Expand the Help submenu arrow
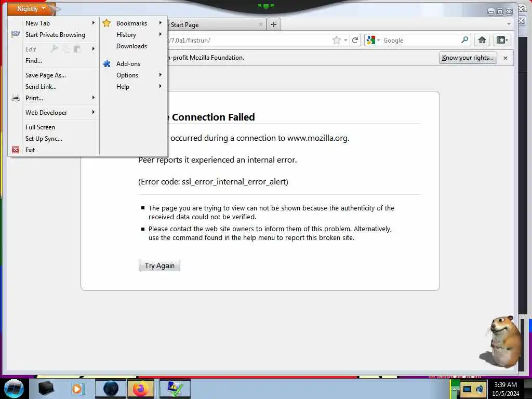Viewport: 532px width, 399px height. click(161, 86)
